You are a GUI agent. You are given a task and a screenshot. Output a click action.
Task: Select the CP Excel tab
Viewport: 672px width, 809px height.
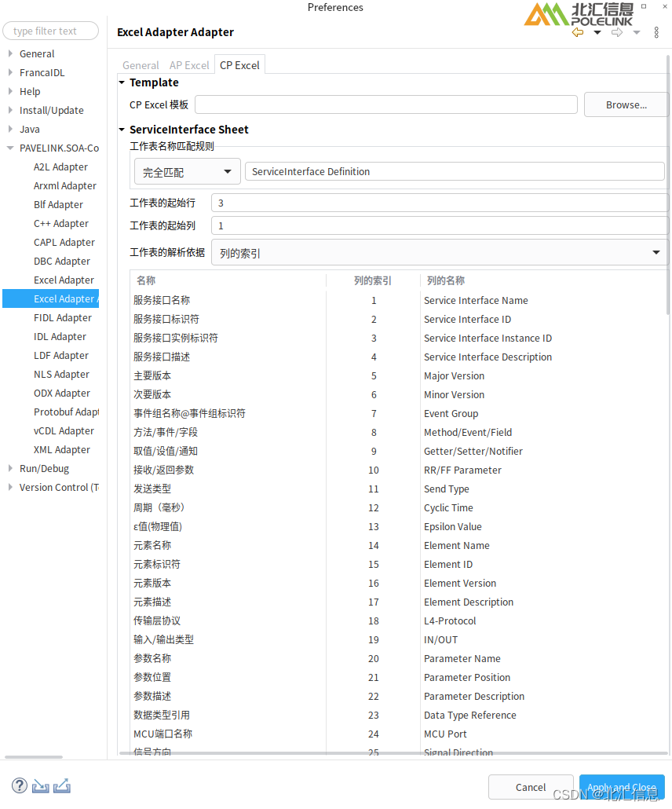(x=239, y=65)
